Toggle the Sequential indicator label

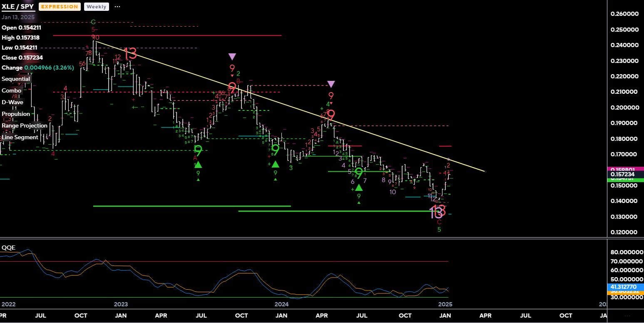[16, 79]
